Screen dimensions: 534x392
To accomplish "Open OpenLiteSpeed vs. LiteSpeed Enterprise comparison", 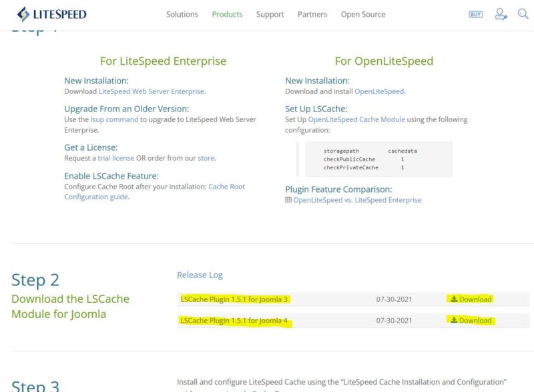I will (x=357, y=200).
